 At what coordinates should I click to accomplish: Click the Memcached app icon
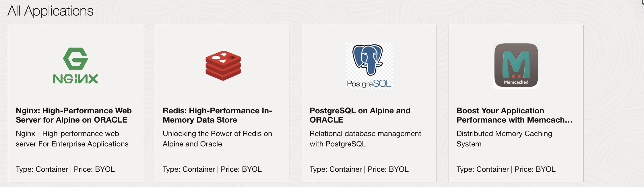(x=516, y=65)
